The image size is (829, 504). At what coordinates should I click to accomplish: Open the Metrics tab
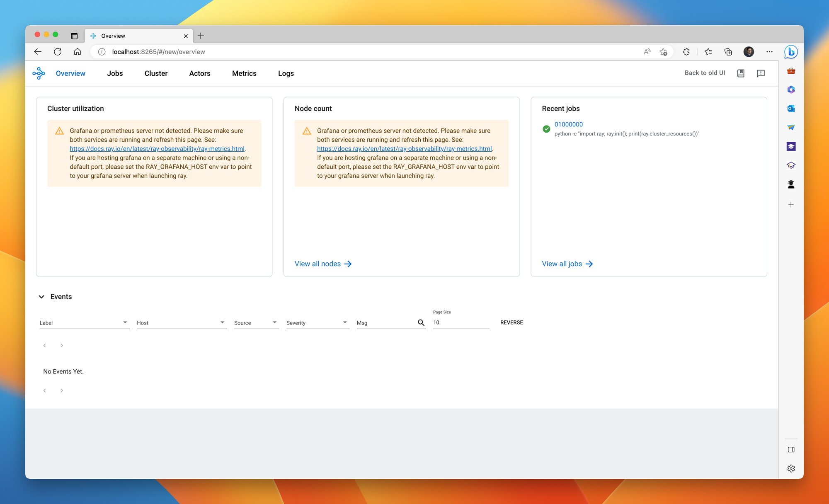244,73
